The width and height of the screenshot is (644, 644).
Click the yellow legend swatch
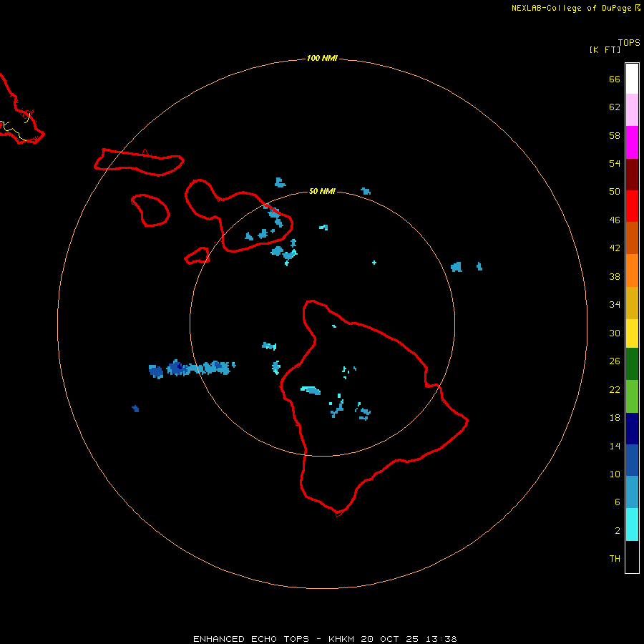point(632,333)
